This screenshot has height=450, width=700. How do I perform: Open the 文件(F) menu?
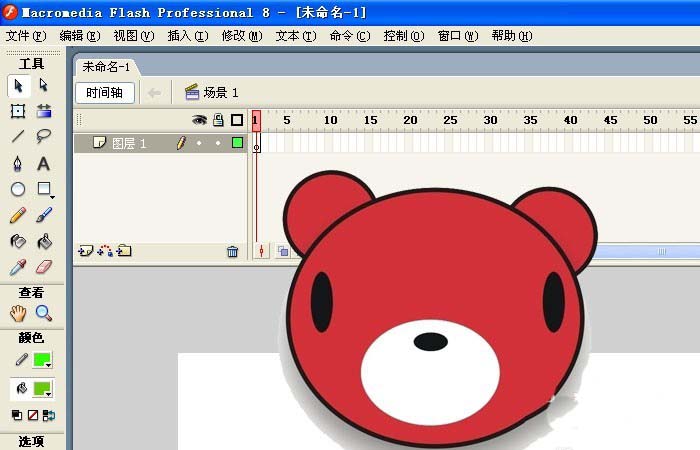pyautogui.click(x=26, y=36)
